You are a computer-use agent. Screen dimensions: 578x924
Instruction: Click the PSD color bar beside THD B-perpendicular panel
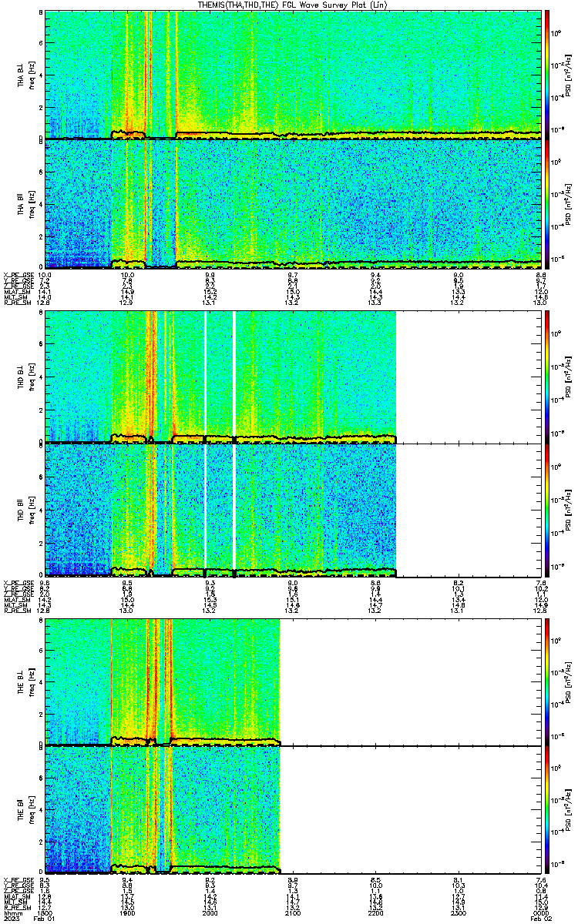(x=548, y=377)
